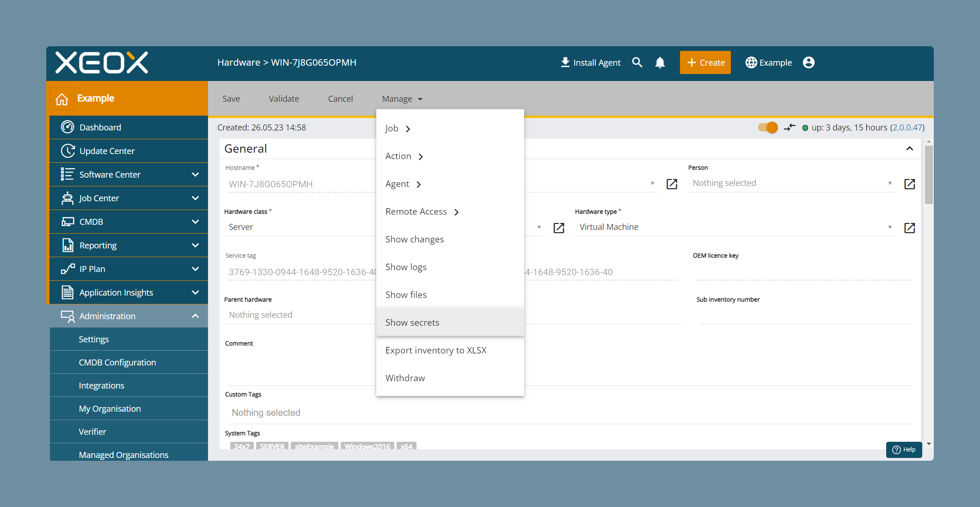The height and width of the screenshot is (507, 980).
Task: Click the Validate button
Action: tap(284, 99)
